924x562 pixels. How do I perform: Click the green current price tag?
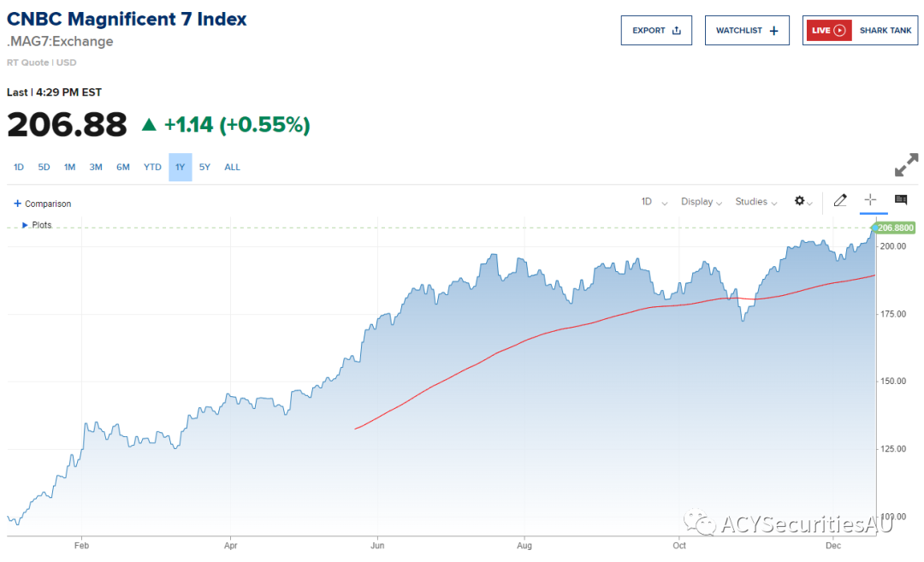point(895,228)
